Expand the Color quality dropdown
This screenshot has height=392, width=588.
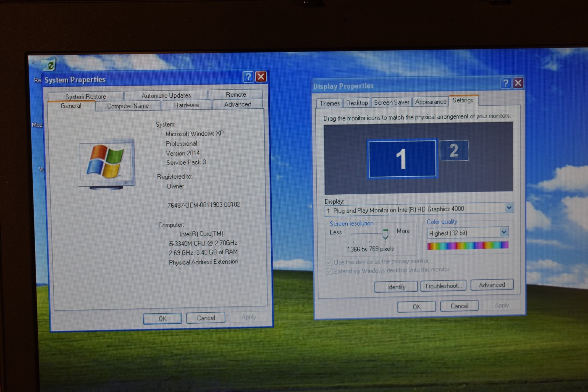(504, 232)
